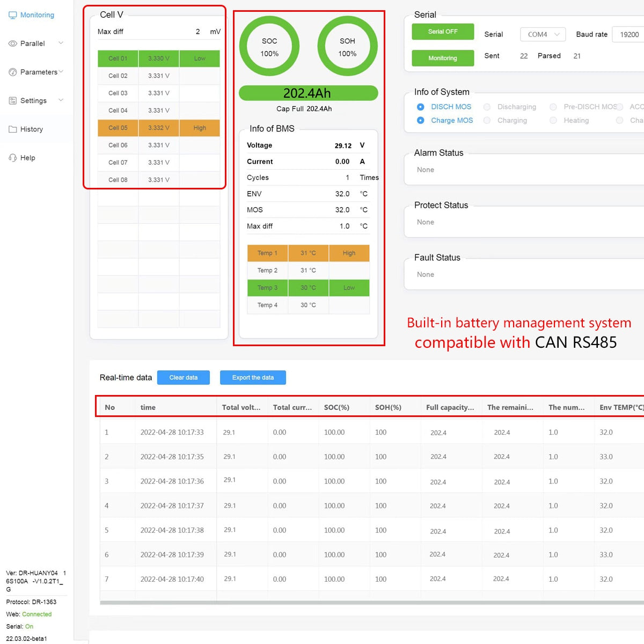This screenshot has height=644, width=644.
Task: Click the Help headset icon
Action: click(x=13, y=158)
